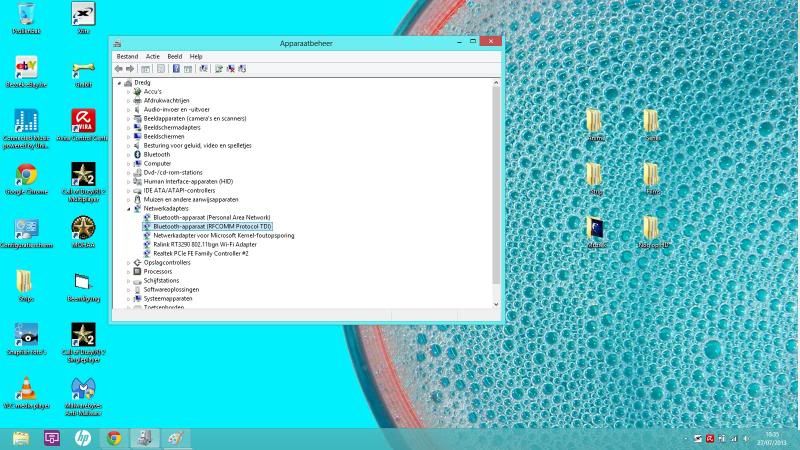Open the Prullenbak recycle bin icon

26,14
